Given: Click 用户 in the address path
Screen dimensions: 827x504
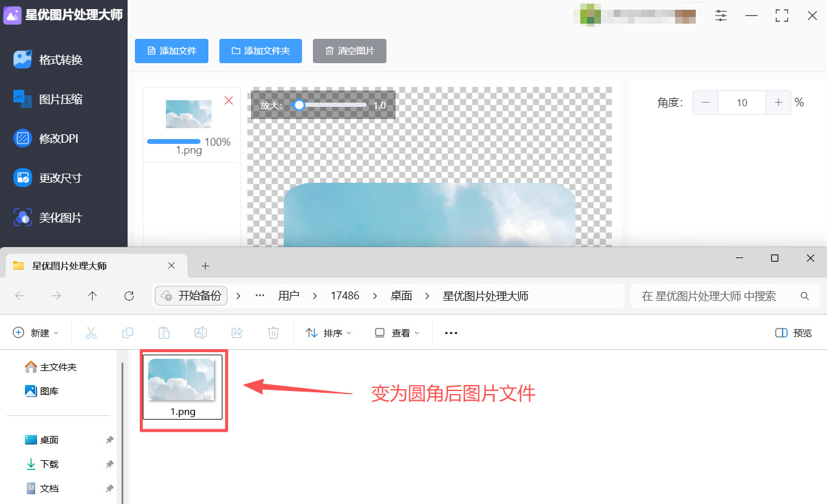Looking at the screenshot, I should (289, 296).
